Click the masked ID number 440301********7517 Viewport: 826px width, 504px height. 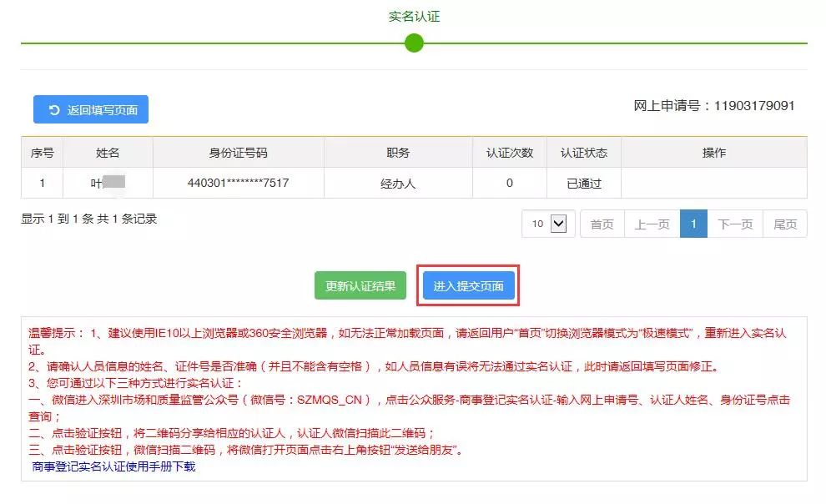click(238, 183)
